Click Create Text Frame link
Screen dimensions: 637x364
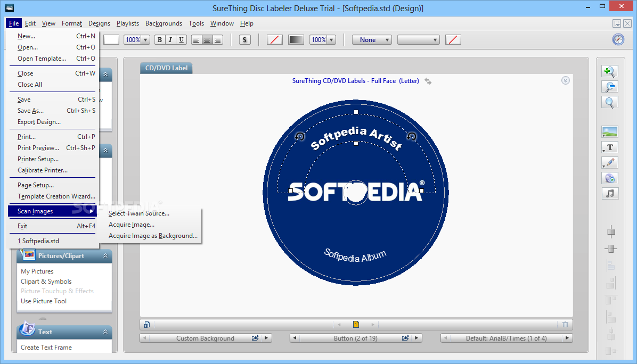[x=46, y=348]
